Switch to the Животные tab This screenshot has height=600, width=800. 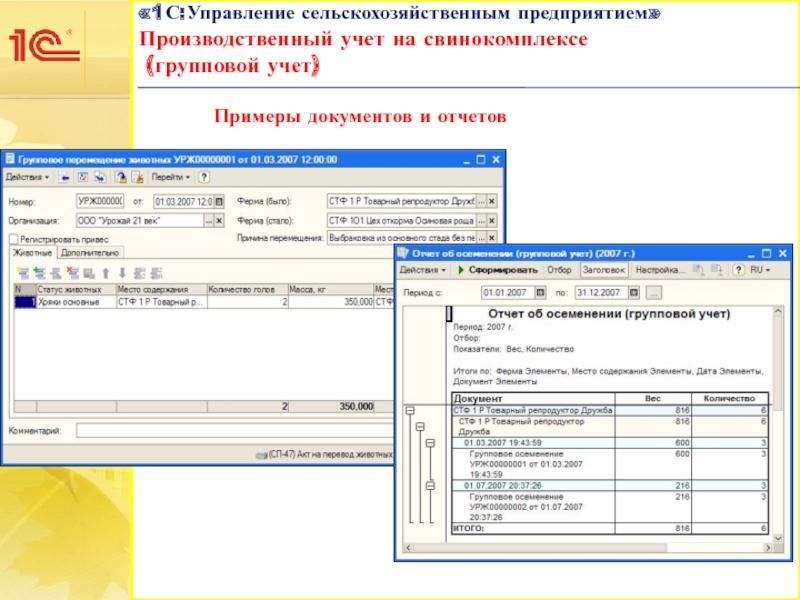pyautogui.click(x=32, y=253)
